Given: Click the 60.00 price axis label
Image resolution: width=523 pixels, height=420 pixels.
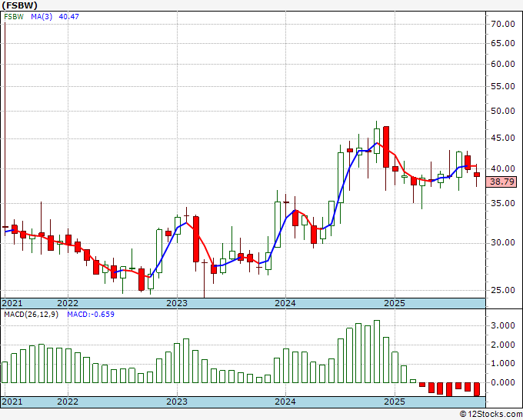Looking at the screenshot, I should [x=503, y=64].
